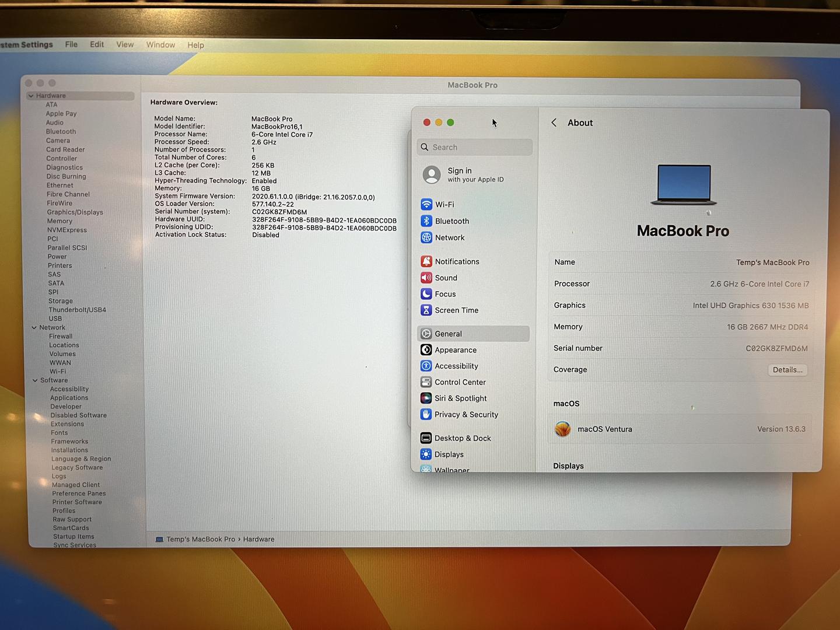Open the File menu

click(71, 44)
